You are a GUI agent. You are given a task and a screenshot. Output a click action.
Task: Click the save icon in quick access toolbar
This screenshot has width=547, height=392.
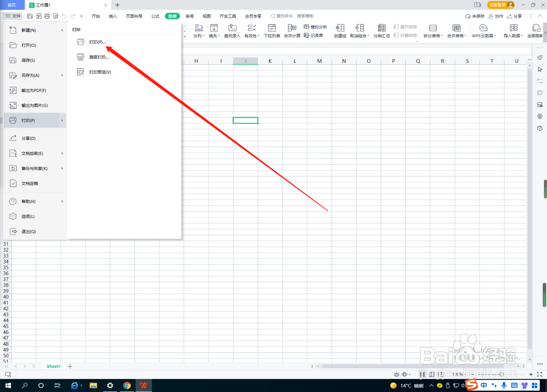pyautogui.click(x=30, y=16)
